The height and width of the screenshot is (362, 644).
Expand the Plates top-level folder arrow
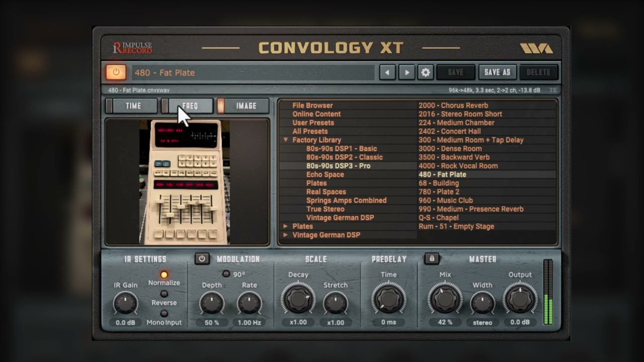coord(286,226)
